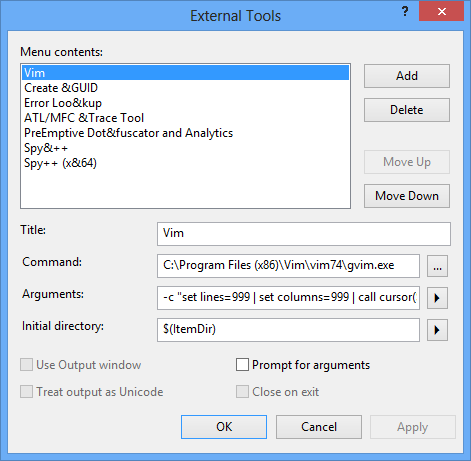
Task: Click the help question mark icon
Action: [405, 12]
